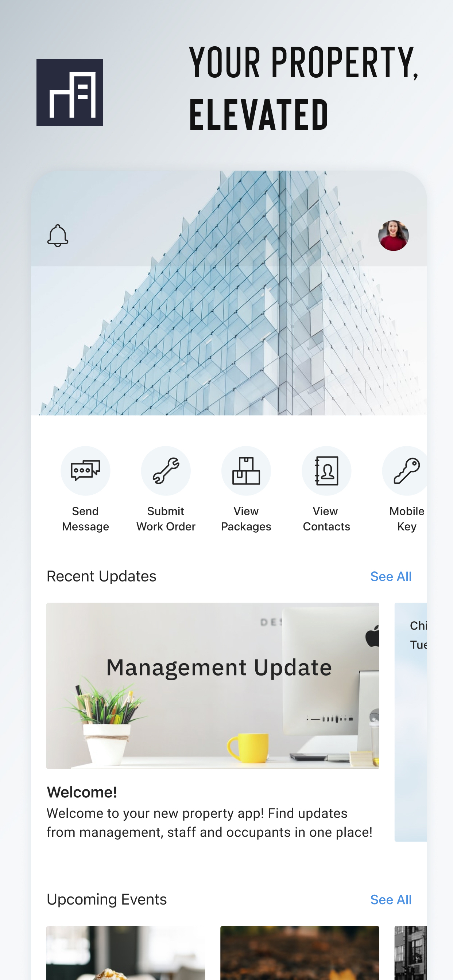Tap the Mobile Key icon

[x=404, y=471]
